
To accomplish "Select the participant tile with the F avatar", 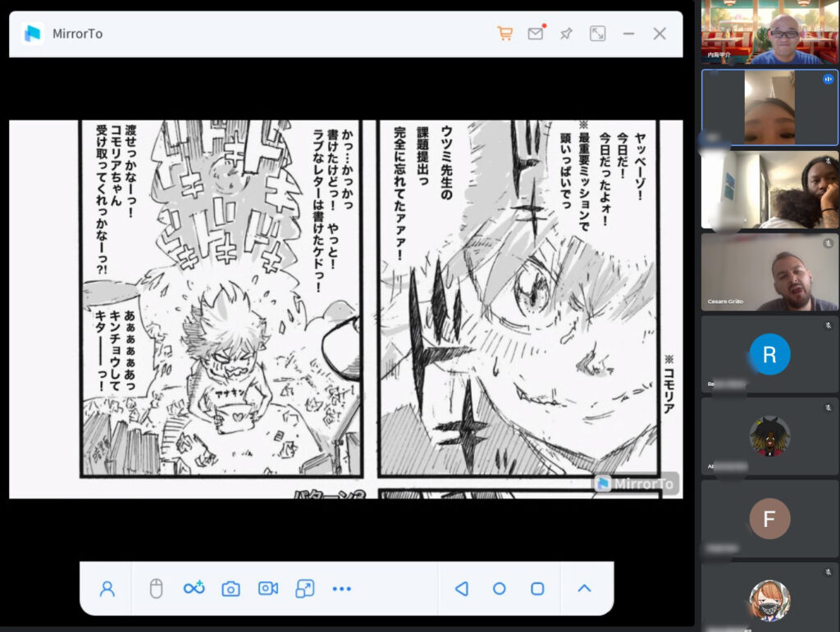I will point(769,519).
